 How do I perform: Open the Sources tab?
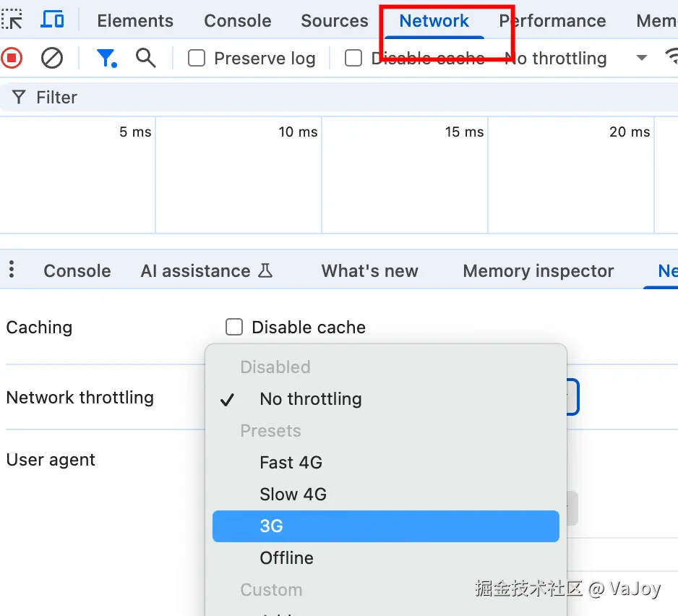click(x=335, y=21)
